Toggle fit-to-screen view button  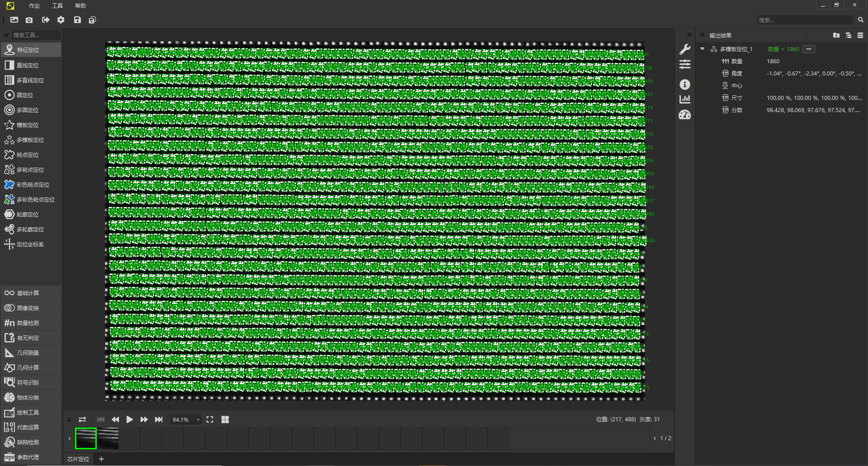(x=210, y=419)
